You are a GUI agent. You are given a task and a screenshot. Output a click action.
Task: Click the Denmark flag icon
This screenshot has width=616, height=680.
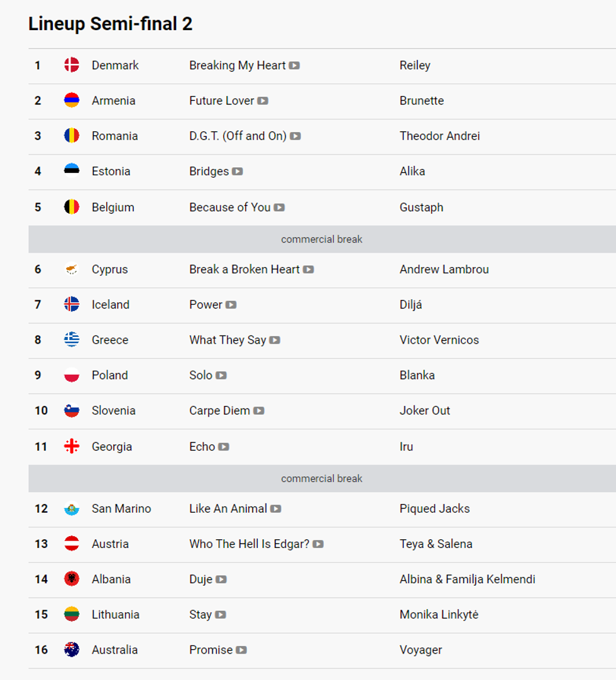click(x=72, y=65)
